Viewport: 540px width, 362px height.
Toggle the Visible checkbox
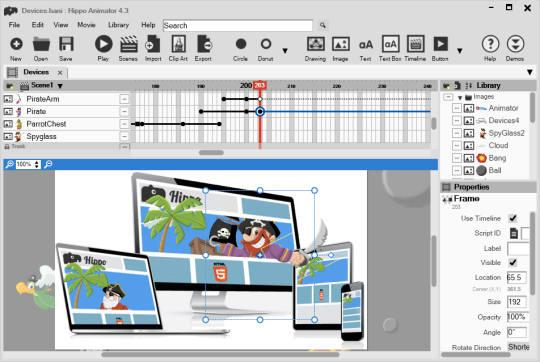click(x=513, y=262)
